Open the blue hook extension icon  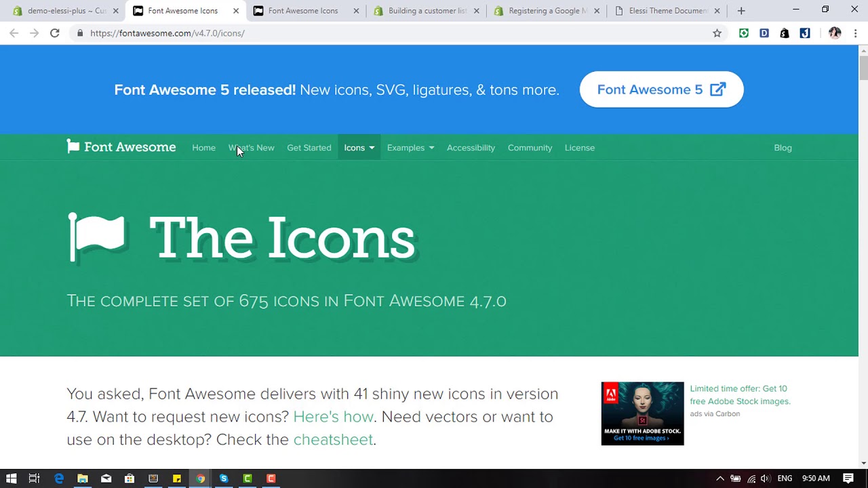(x=805, y=33)
